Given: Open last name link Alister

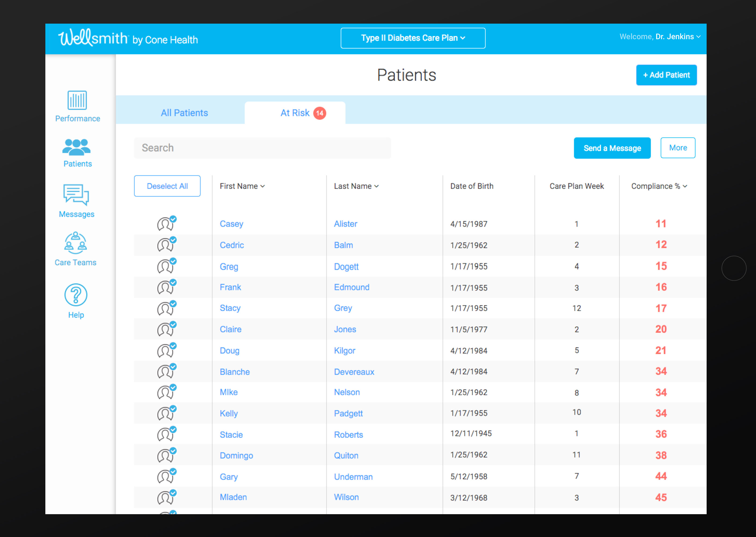Looking at the screenshot, I should 345,224.
